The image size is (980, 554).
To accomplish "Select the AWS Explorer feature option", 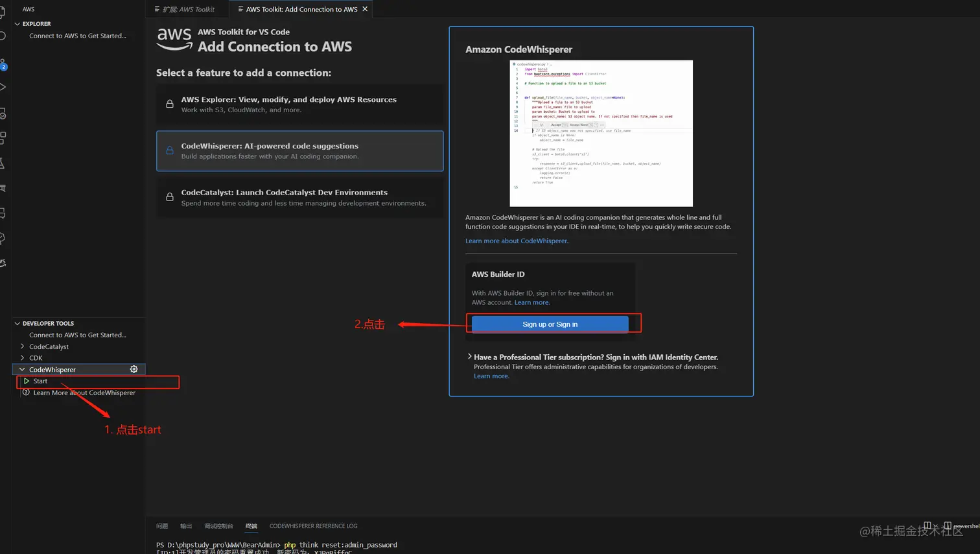I will point(299,104).
